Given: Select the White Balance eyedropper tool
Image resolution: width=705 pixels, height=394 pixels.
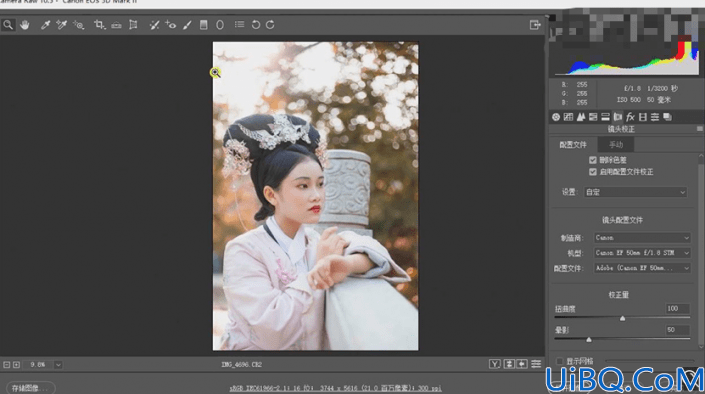Looking at the screenshot, I should click(x=45, y=25).
